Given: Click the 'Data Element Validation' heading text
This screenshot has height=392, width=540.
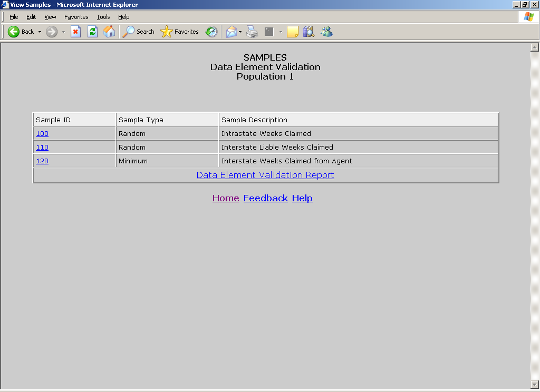Looking at the screenshot, I should coord(265,67).
